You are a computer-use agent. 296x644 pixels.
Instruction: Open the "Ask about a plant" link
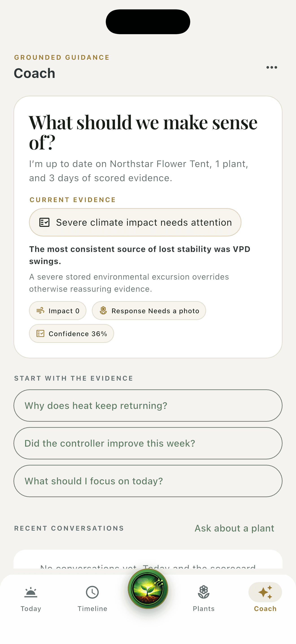[234, 528]
